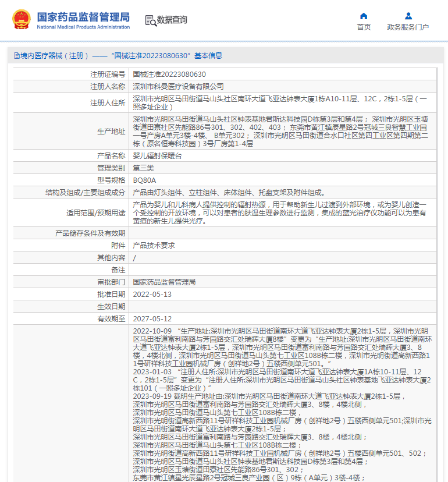Click the 注册人名称 label
This screenshot has width=448, height=482.
coord(108,87)
